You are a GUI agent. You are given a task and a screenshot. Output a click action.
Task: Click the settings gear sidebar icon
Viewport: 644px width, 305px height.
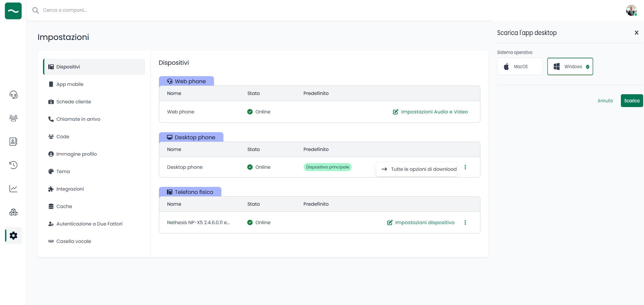(13, 236)
